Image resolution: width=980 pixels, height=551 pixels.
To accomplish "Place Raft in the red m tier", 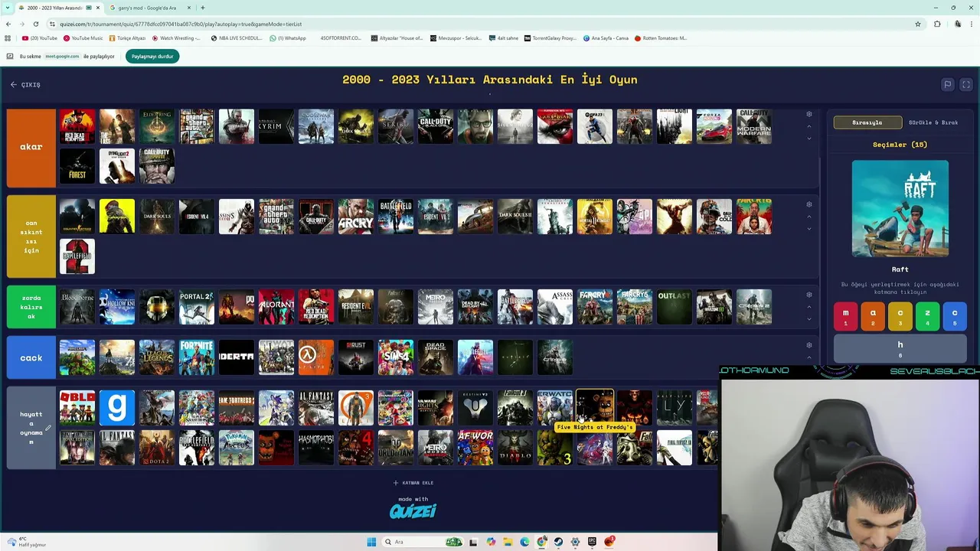I will pyautogui.click(x=846, y=316).
